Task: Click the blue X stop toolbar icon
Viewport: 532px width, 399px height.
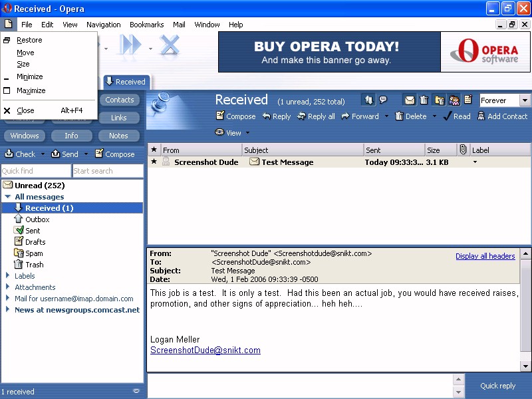Action: (x=170, y=45)
